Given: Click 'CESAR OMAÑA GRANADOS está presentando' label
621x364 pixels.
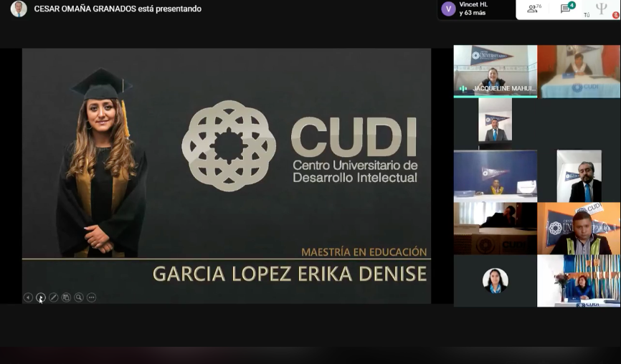Looking at the screenshot, I should tap(118, 9).
